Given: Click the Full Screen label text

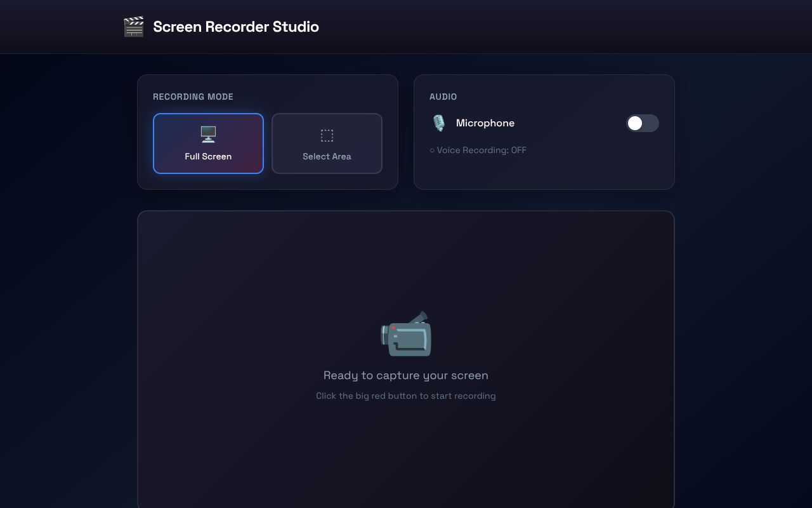Looking at the screenshot, I should (208, 156).
